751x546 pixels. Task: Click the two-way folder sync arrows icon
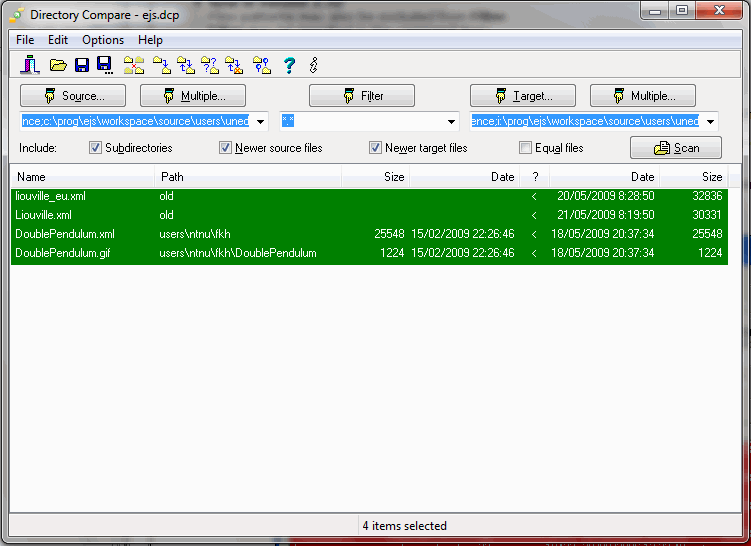click(x=186, y=65)
